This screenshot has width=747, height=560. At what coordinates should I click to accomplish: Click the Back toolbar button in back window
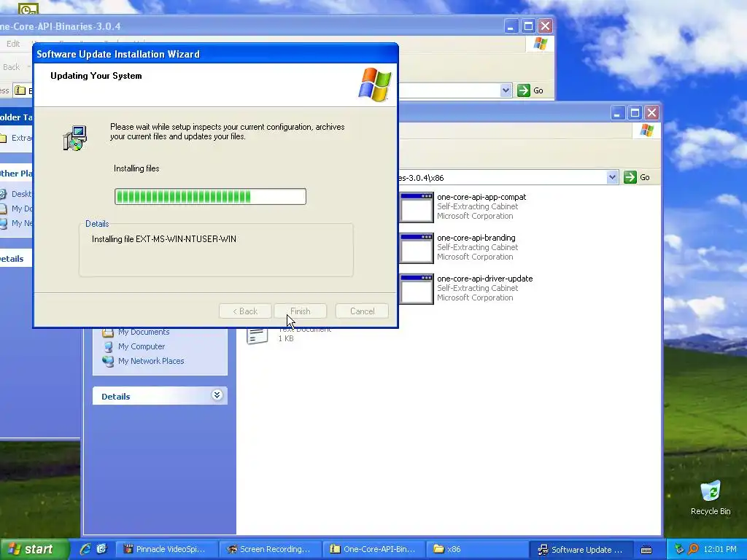pos(12,67)
